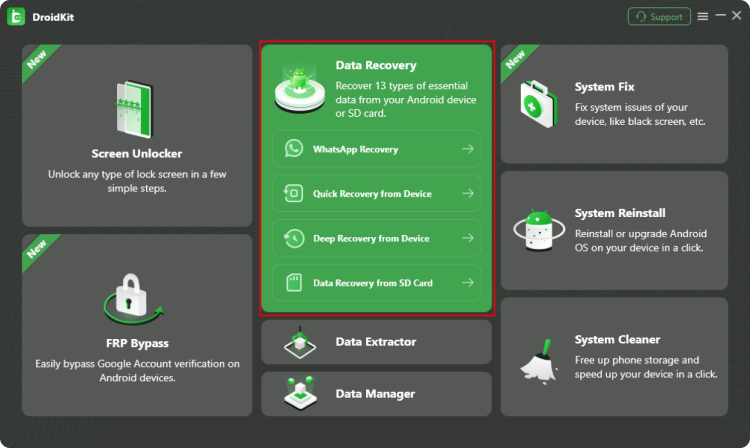Minimize the DroidKit window
Viewport: 750px width, 448px height.
point(720,16)
